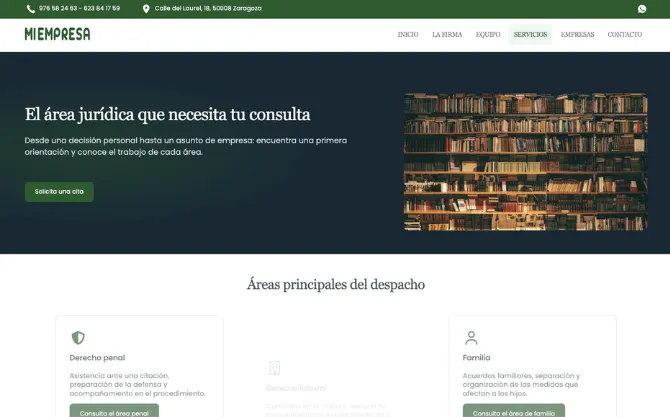670x417 pixels.
Task: Click the MIEMPRESA logo
Action: point(57,34)
